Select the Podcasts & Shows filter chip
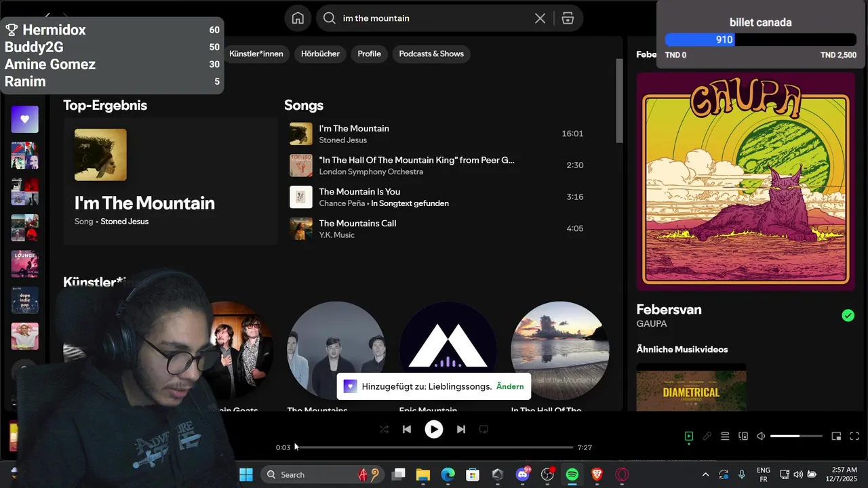868x488 pixels. point(431,54)
